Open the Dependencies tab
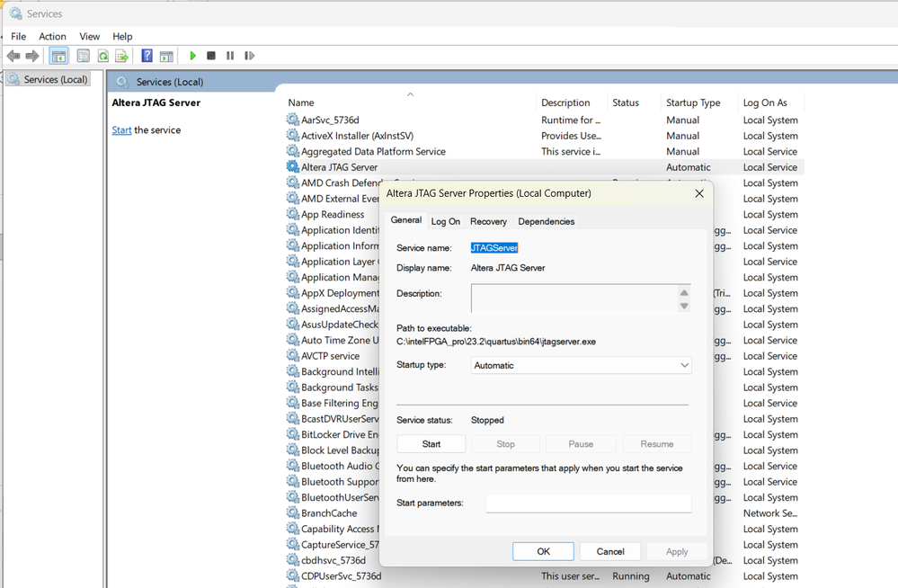 546,221
